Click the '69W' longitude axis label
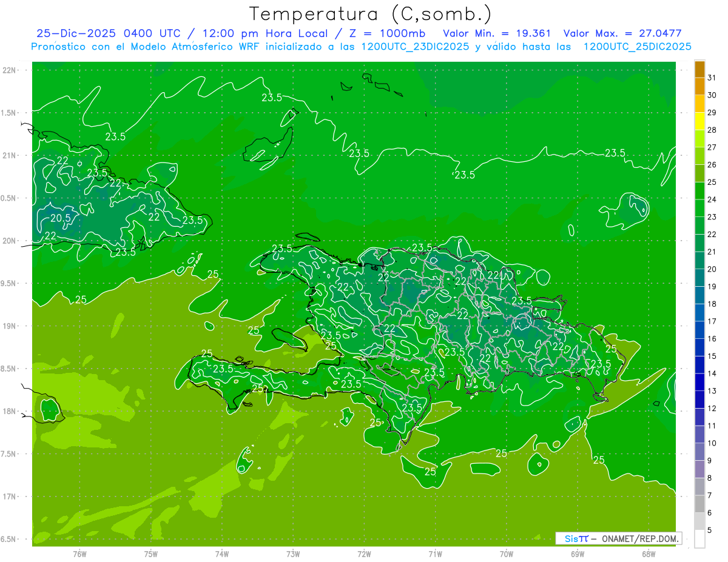 [x=578, y=554]
